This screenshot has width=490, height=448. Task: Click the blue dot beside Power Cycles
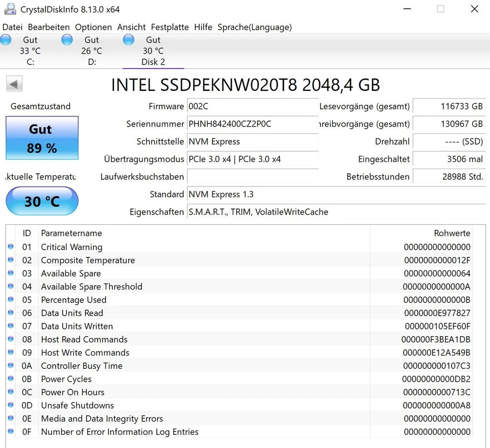[11, 379]
